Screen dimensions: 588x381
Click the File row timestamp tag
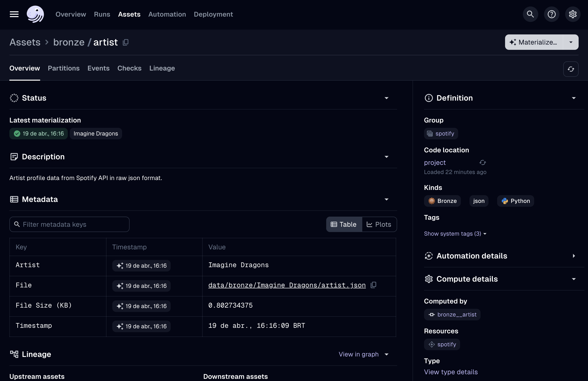[141, 286]
